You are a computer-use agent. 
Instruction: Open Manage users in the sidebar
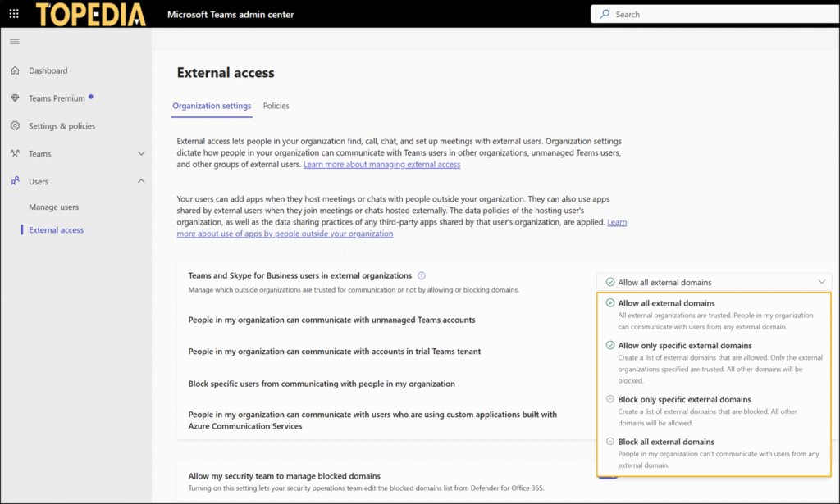click(54, 207)
